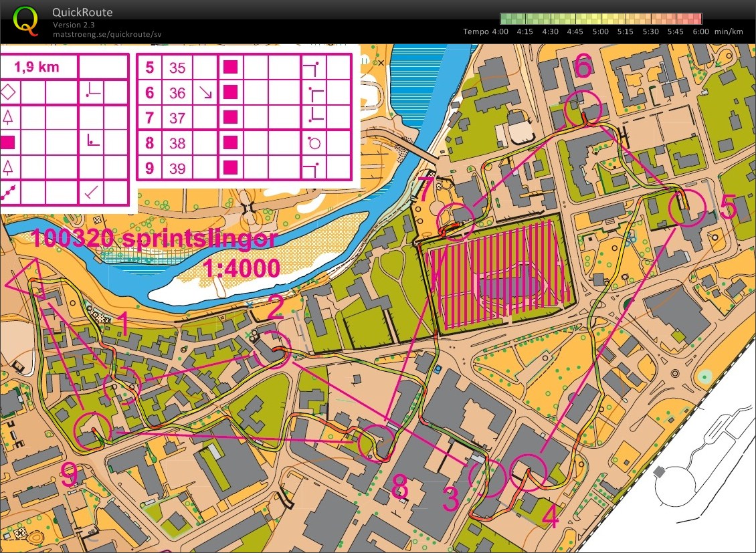Image resolution: width=756 pixels, height=553 pixels.
Task: Click control code 37 cell
Action: [177, 118]
